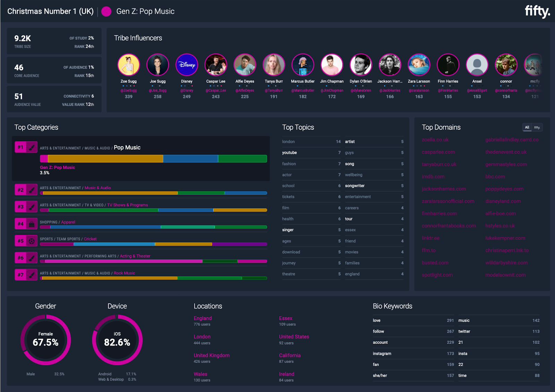Image resolution: width=555 pixels, height=392 pixels.
Task: Click category #6 Acting & Theater icon
Action: [x=32, y=258]
